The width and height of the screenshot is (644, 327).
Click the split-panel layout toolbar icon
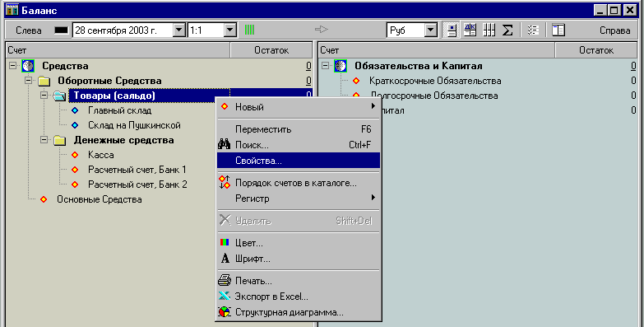558,30
